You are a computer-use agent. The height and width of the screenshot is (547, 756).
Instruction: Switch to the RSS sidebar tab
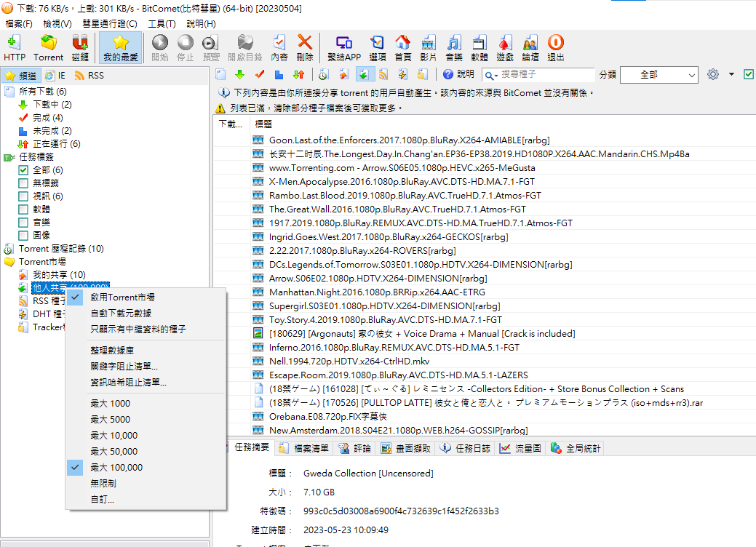coord(89,76)
